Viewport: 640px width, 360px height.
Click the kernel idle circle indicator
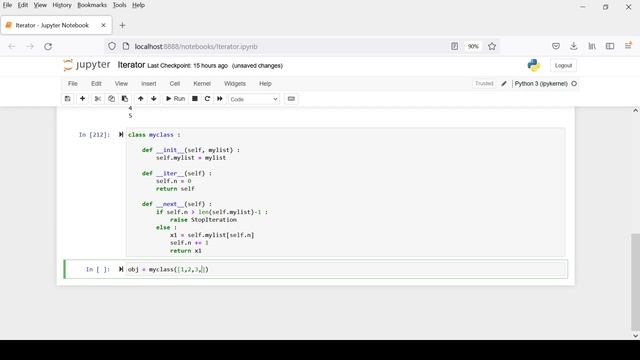click(574, 84)
